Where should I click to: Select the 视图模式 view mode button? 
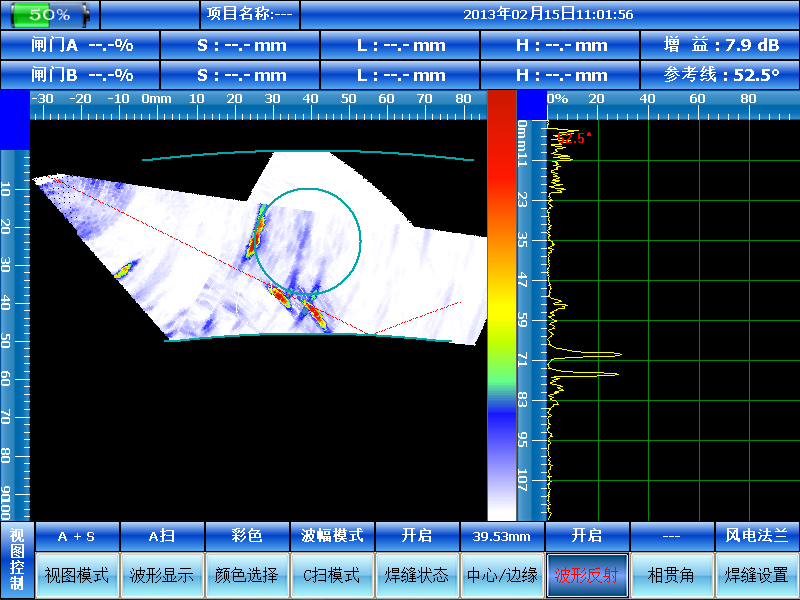(x=77, y=576)
